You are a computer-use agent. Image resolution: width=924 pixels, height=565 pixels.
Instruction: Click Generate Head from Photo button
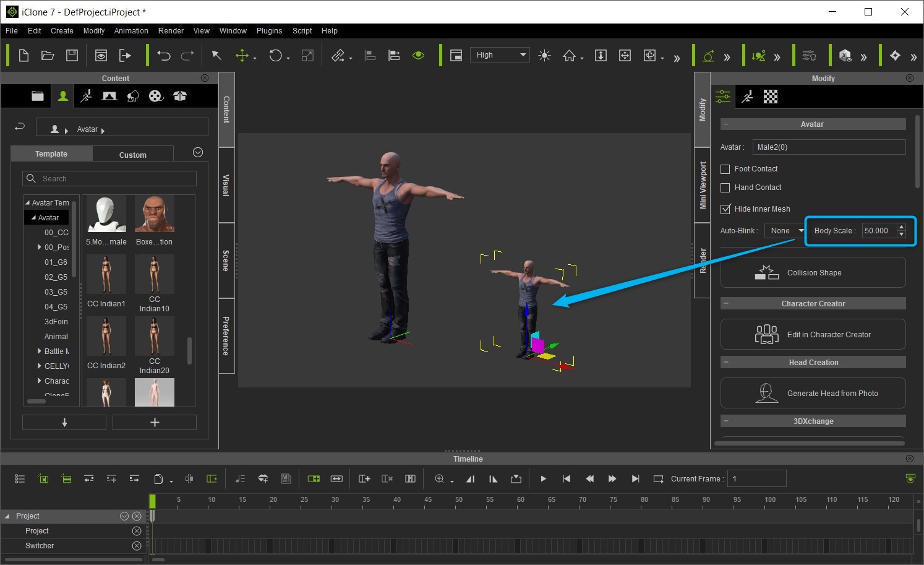813,394
